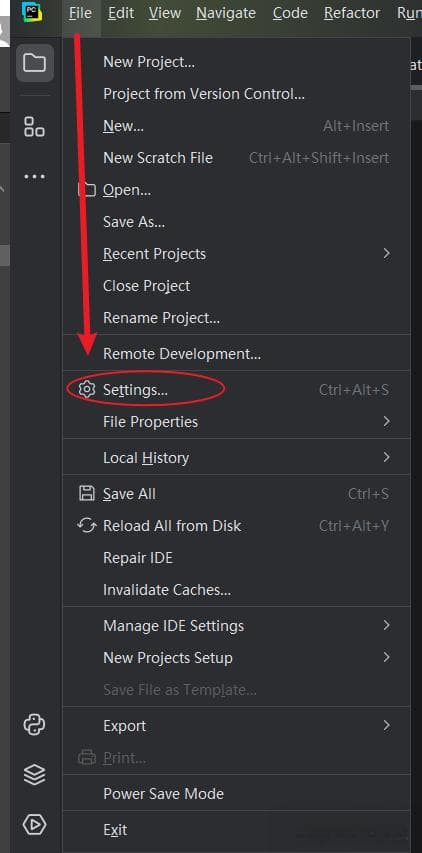Click the Save All floppy disk icon

[86, 493]
